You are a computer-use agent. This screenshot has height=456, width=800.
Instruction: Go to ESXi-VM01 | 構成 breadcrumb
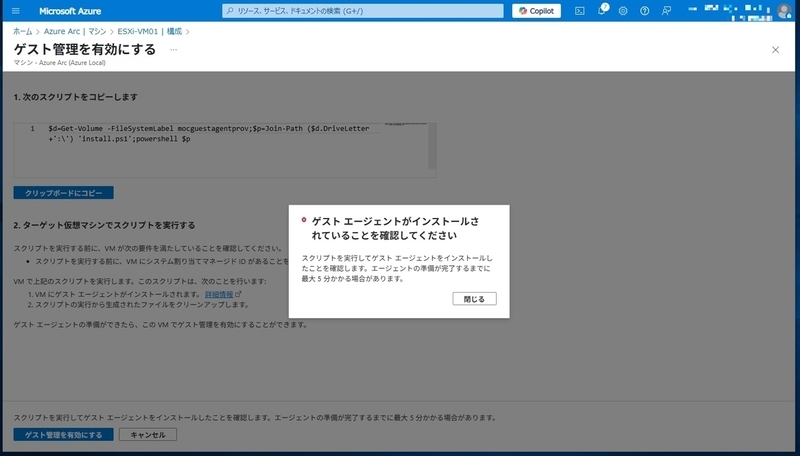[x=149, y=32]
